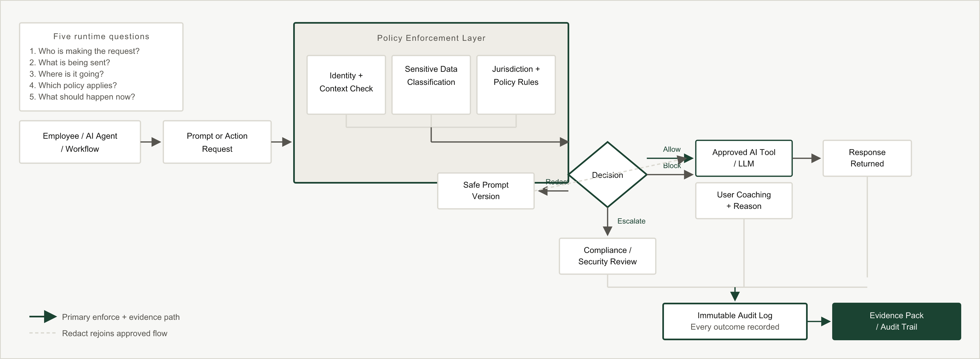
Task: Click the Block arrow label
Action: (672, 166)
